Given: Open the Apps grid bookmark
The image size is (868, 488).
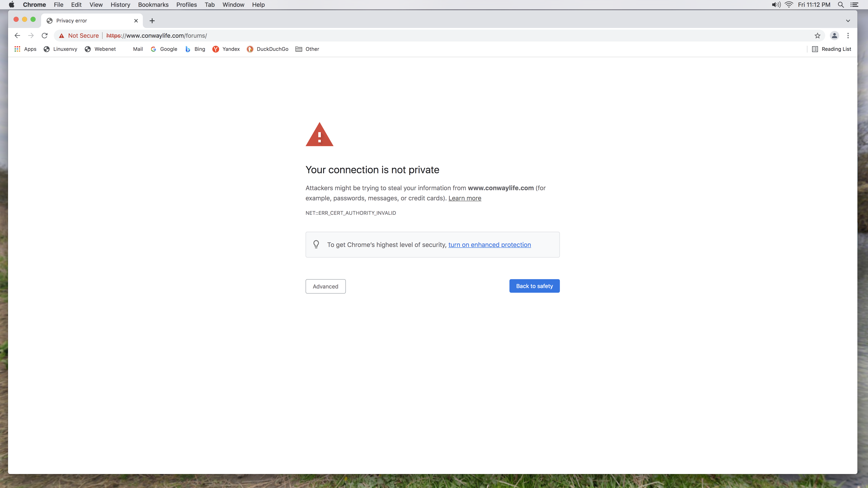Looking at the screenshot, I should click(x=25, y=49).
